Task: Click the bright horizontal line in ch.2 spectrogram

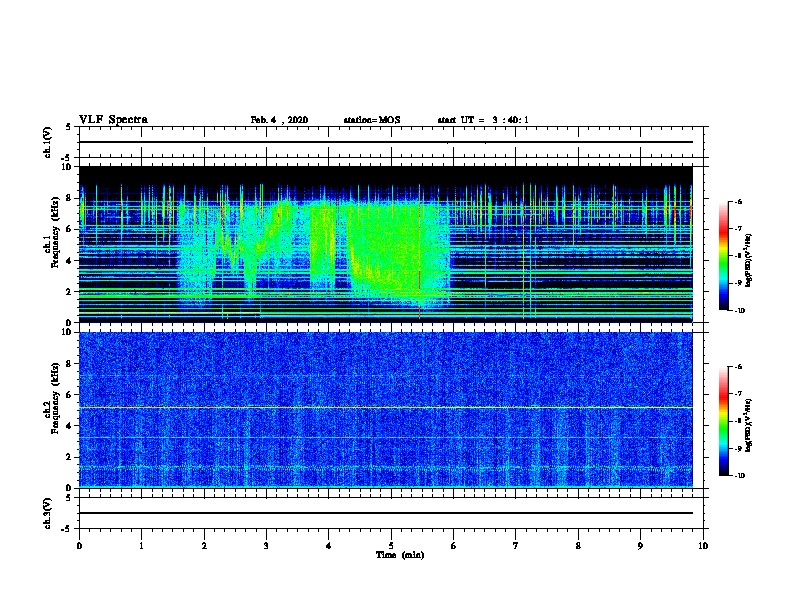Action: point(385,407)
